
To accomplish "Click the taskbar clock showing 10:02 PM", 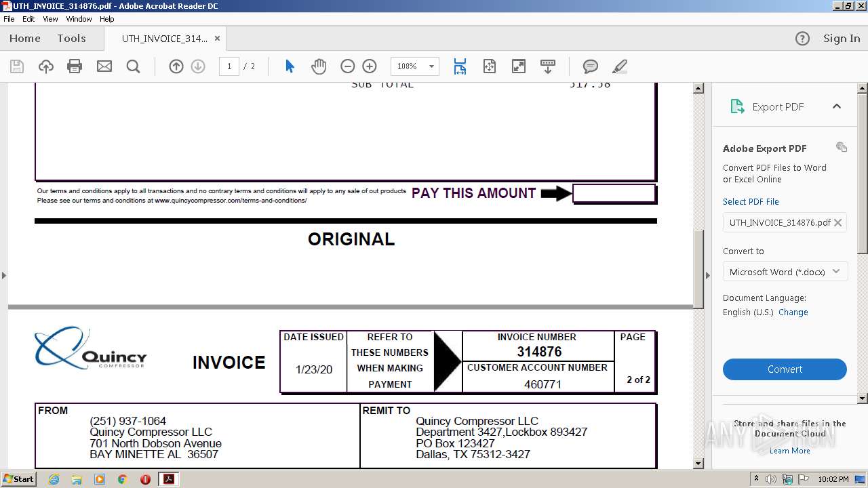I will coord(833,479).
